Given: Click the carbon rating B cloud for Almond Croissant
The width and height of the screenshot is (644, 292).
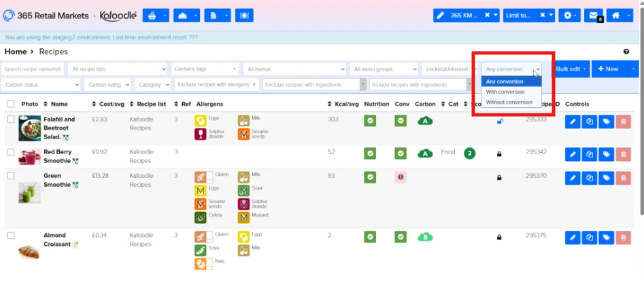Looking at the screenshot, I should click(426, 237).
